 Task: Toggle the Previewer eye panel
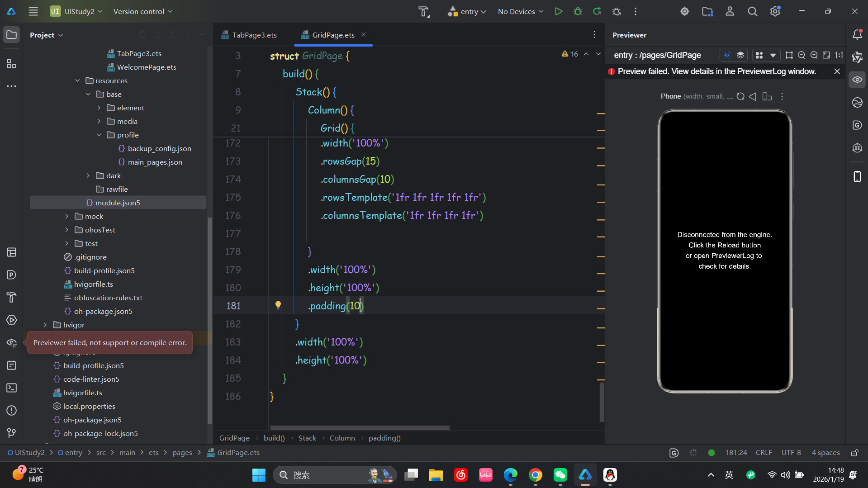click(857, 80)
